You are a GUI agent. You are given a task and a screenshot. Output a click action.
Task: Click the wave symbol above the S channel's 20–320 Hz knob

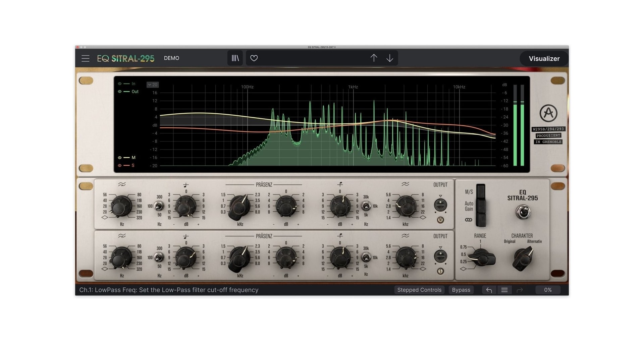point(122,236)
